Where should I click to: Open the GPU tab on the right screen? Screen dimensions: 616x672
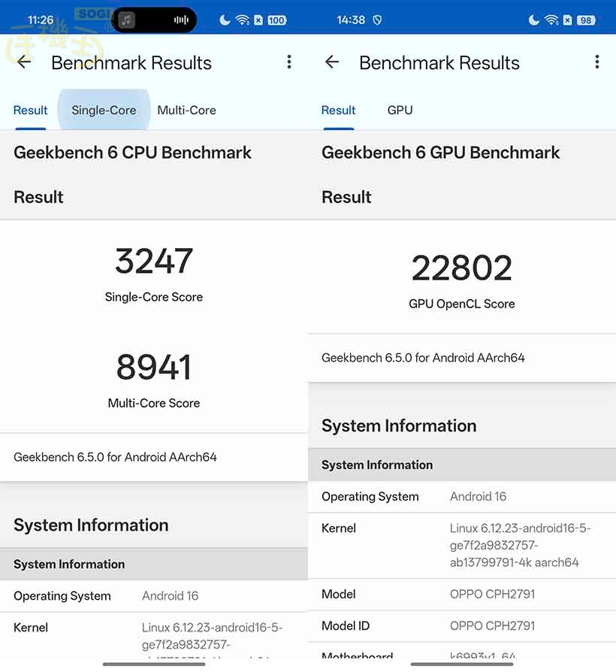click(x=400, y=110)
